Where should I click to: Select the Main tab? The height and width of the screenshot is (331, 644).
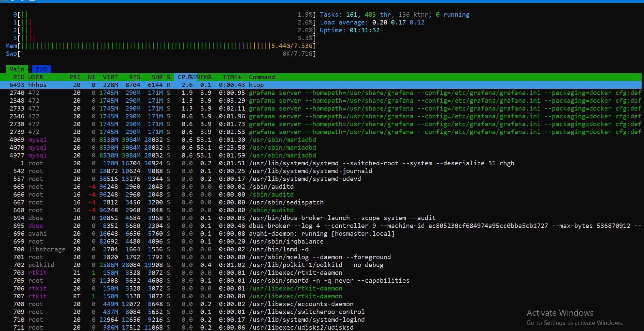[17, 69]
